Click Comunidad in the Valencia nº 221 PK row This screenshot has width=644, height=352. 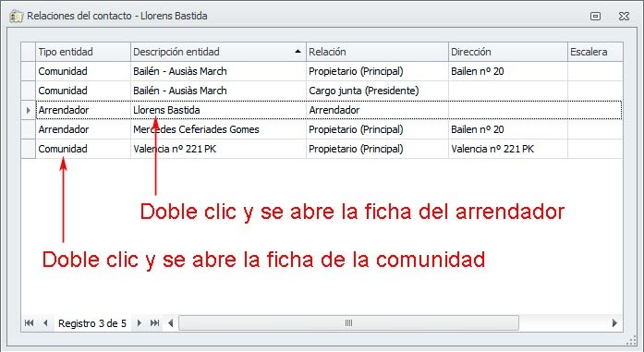point(83,149)
